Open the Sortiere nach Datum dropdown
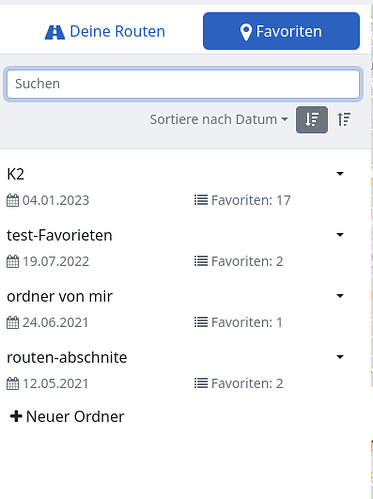The image size is (373, 499). tap(219, 119)
